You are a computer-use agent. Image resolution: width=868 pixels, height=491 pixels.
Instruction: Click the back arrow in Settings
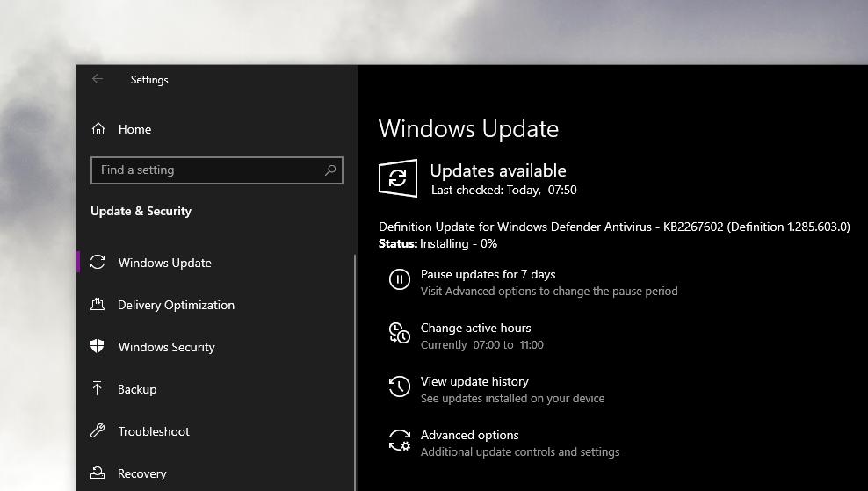pyautogui.click(x=98, y=79)
